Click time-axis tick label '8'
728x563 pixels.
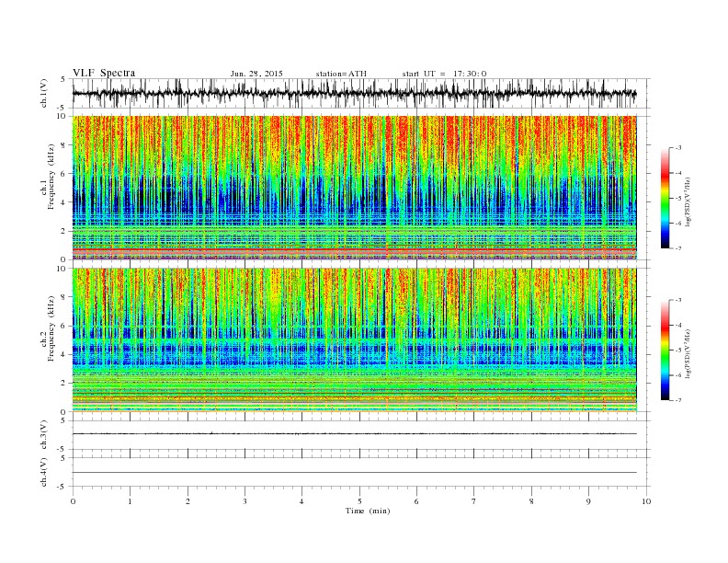click(x=531, y=501)
